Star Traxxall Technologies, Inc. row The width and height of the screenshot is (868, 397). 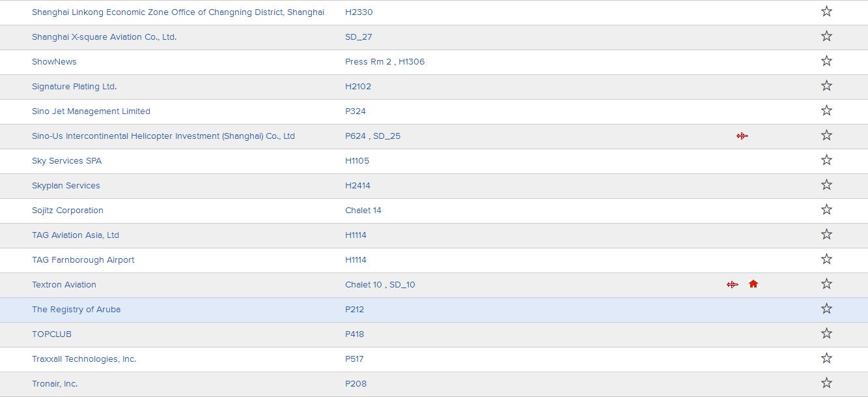click(x=826, y=358)
